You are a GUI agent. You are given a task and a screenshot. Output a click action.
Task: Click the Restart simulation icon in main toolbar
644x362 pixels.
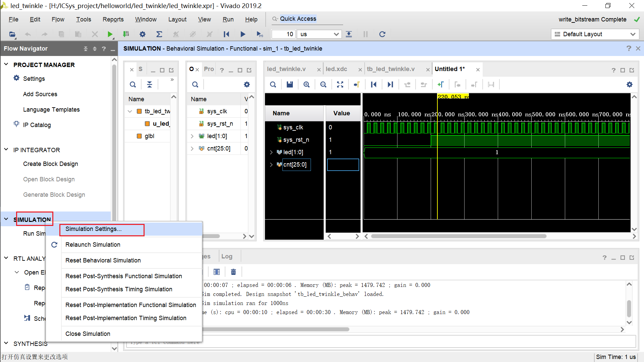pos(226,34)
